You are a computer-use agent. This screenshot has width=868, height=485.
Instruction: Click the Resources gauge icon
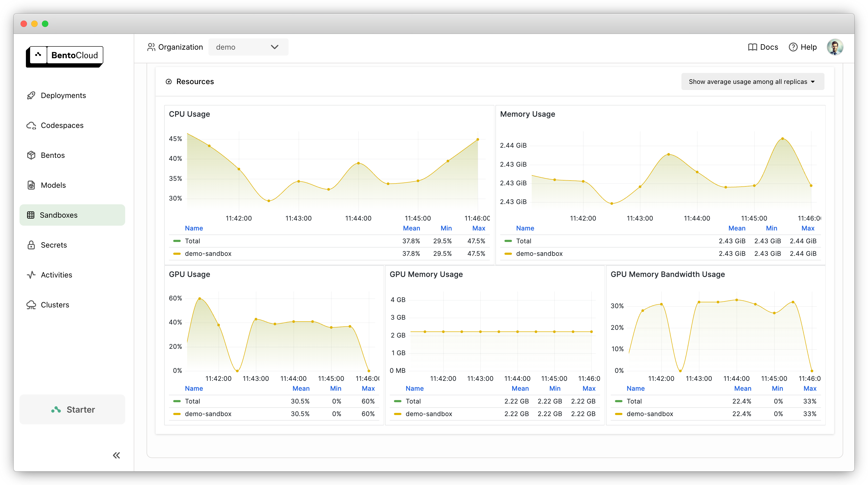(169, 81)
